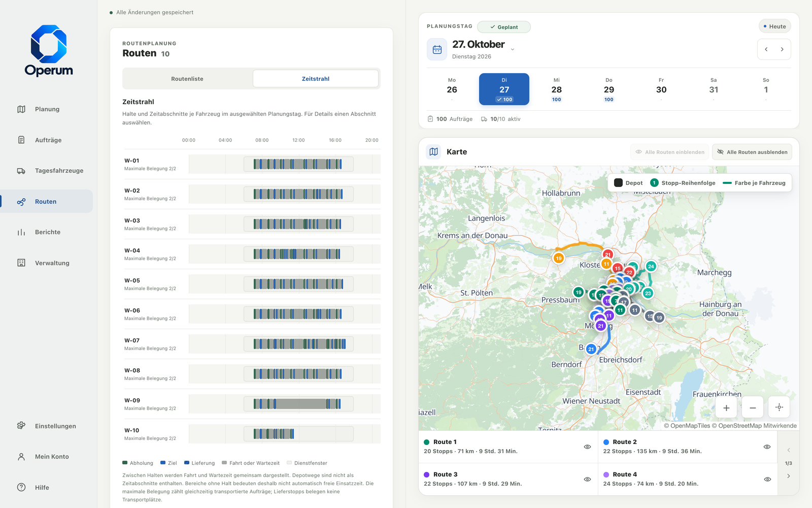
Task: Show all routes with Alle Routen einblenden
Action: pos(670,152)
